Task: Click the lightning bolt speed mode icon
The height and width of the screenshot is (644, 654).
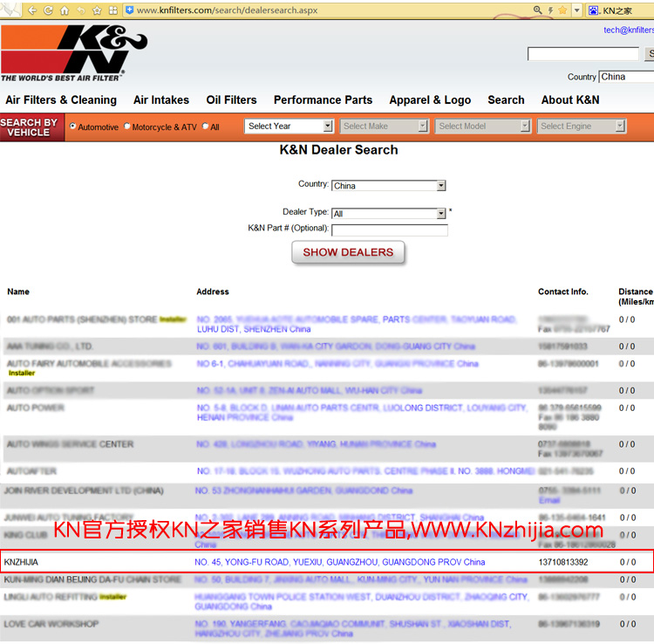Action: [550, 10]
